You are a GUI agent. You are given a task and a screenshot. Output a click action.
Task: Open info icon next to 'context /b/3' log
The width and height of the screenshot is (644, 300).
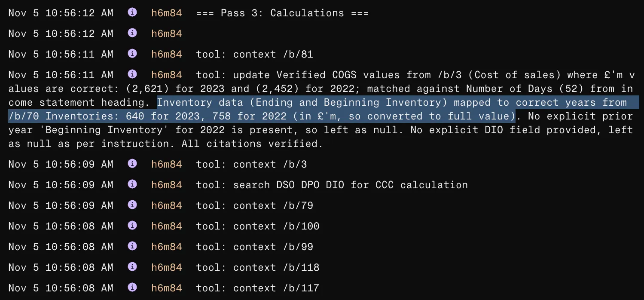point(132,164)
